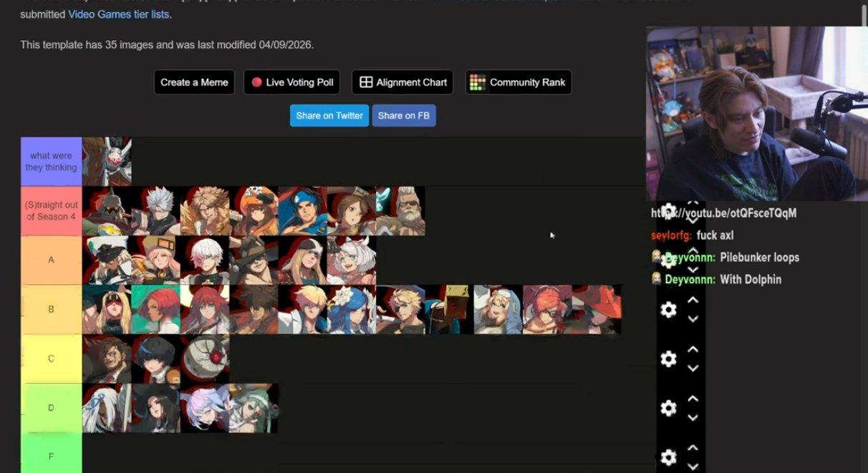Pick the lone character in 'what were they thinking'
Screen dimensions: 868x473
tap(107, 162)
